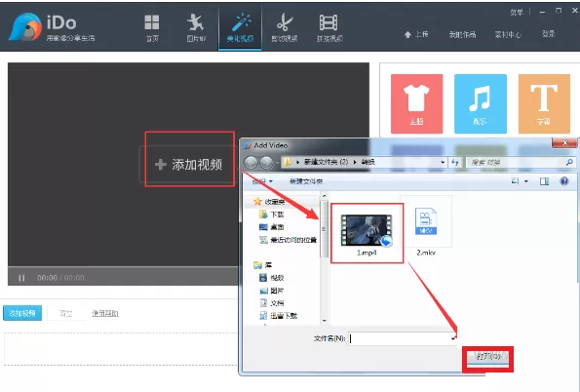Open 素材中心 in the header
Screen dimensions: 580x392
508,34
